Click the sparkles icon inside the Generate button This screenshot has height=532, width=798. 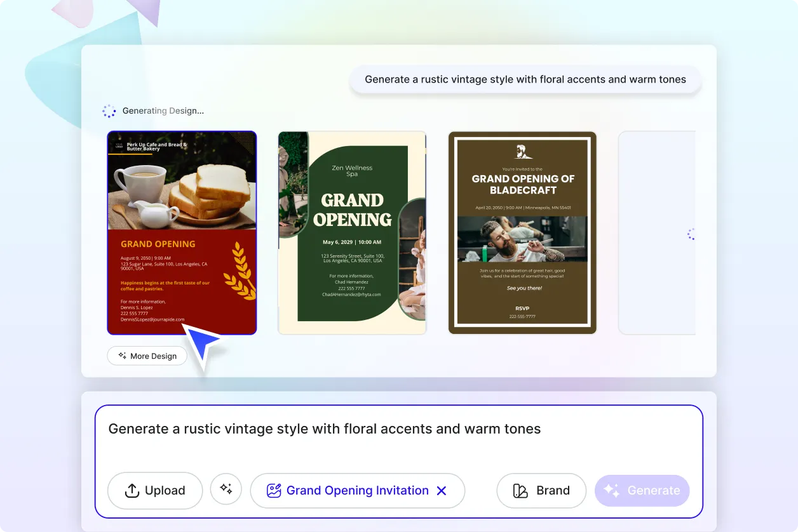click(x=612, y=490)
